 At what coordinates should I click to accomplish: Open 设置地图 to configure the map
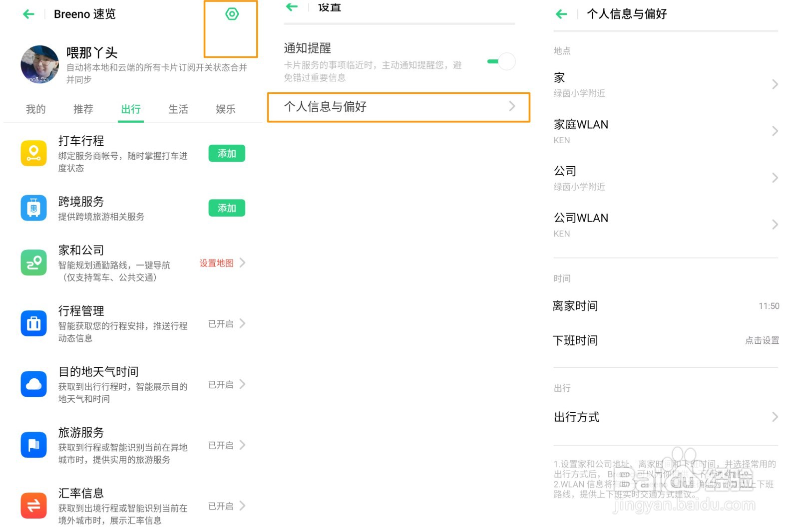tap(216, 264)
